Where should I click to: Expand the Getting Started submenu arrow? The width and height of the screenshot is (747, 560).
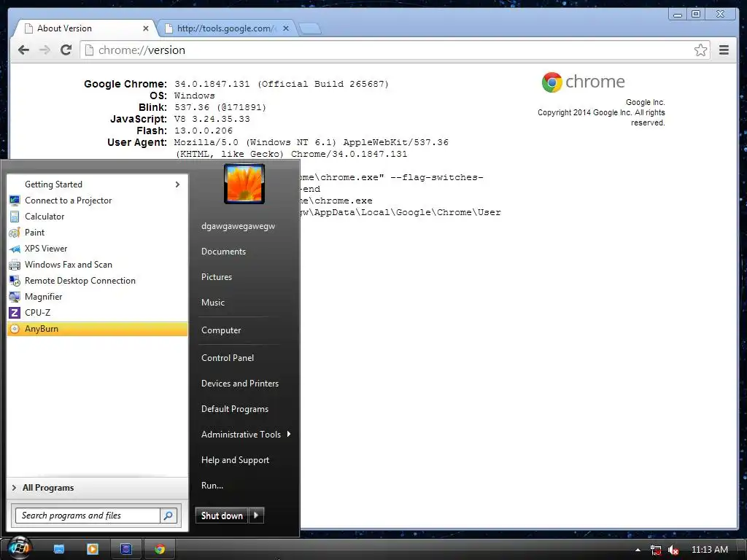pyautogui.click(x=177, y=184)
